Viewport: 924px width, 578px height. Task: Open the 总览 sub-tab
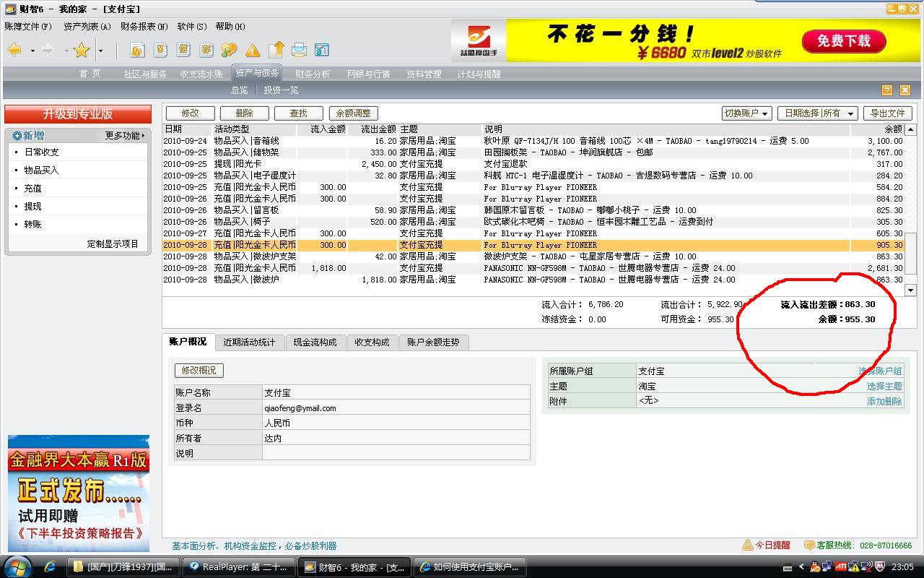(x=240, y=90)
